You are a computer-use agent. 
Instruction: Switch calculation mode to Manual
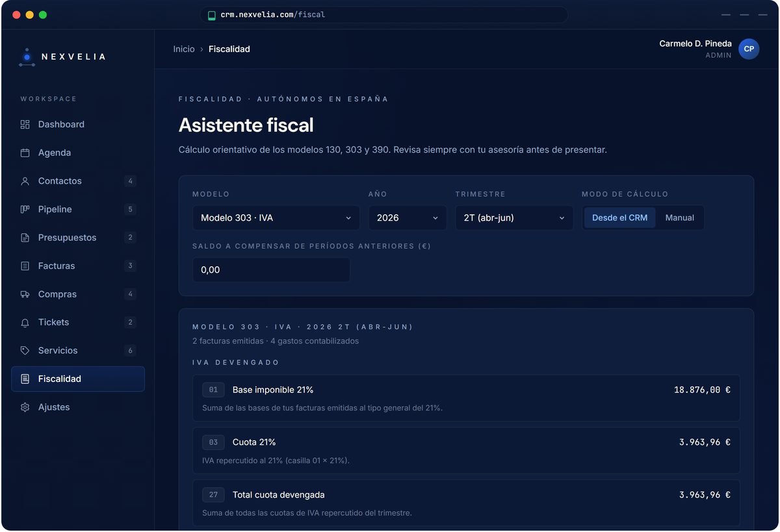click(x=679, y=218)
